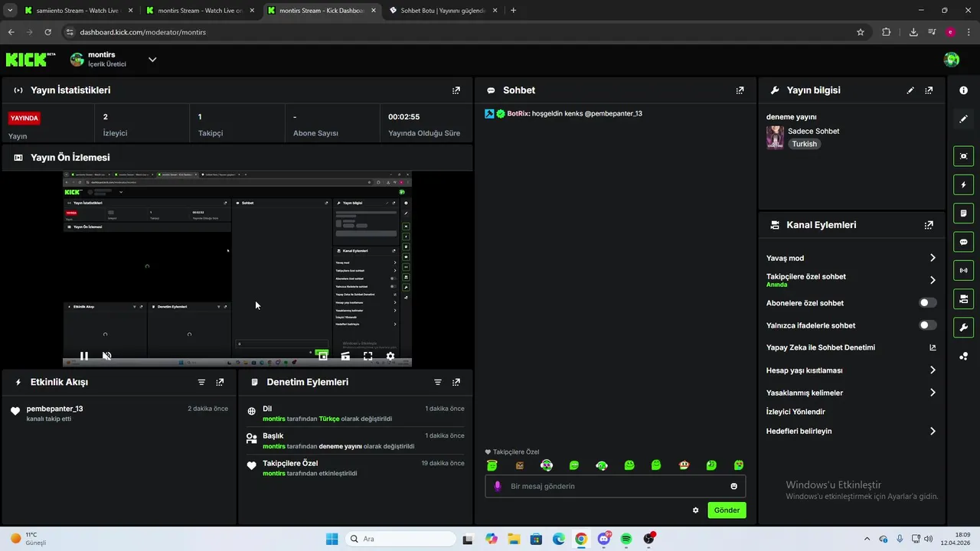Pop out the Yayın İstatistikleri panel
This screenshot has width=980, height=551.
coord(456,90)
